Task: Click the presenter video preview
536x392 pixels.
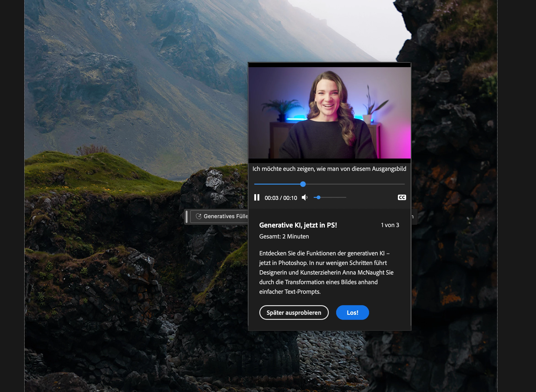Action: tap(329, 113)
